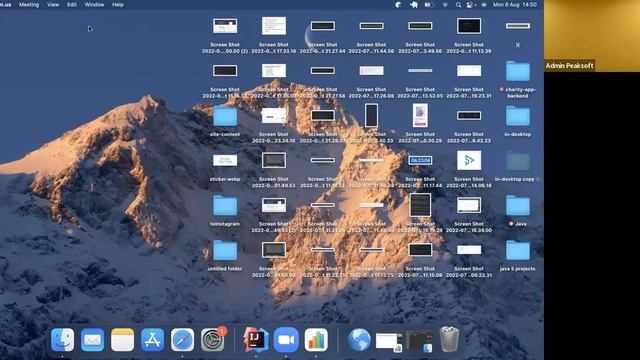This screenshot has height=360, width=640.
Task: Open the View menu
Action: pos(53,4)
